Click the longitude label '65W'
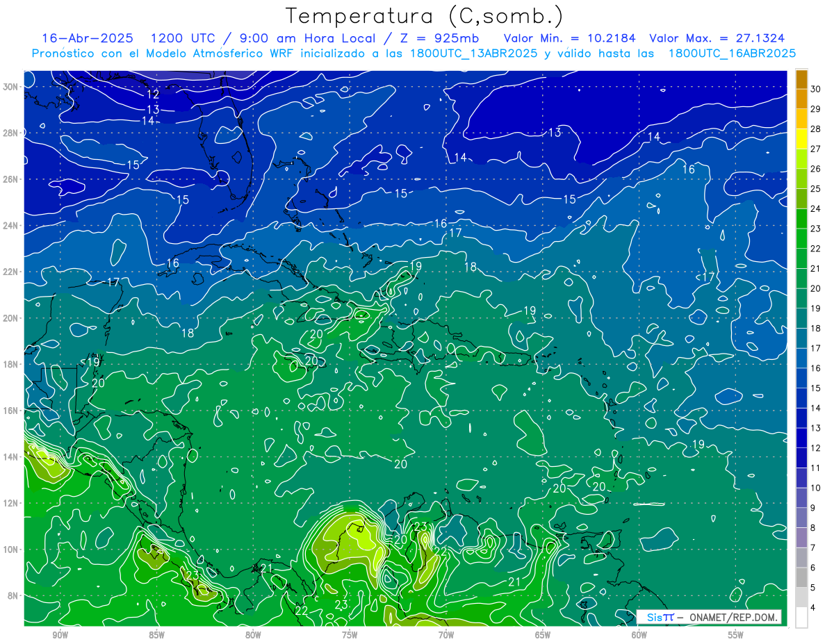The height and width of the screenshot is (644, 834). [x=543, y=635]
